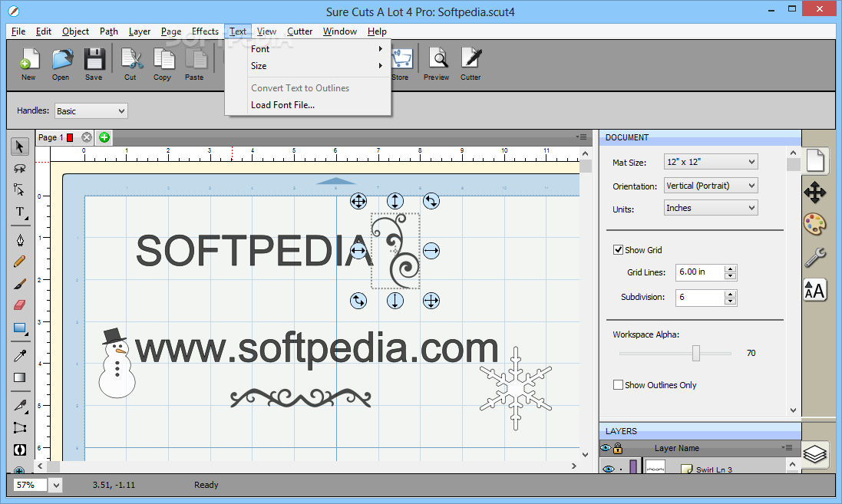Open the Units dropdown
Viewport: 842px width, 504px height.
coord(711,208)
